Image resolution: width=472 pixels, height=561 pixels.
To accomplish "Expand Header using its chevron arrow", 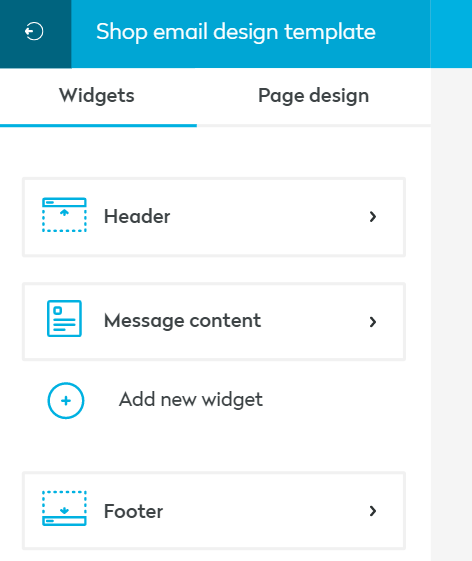I will [x=373, y=216].
